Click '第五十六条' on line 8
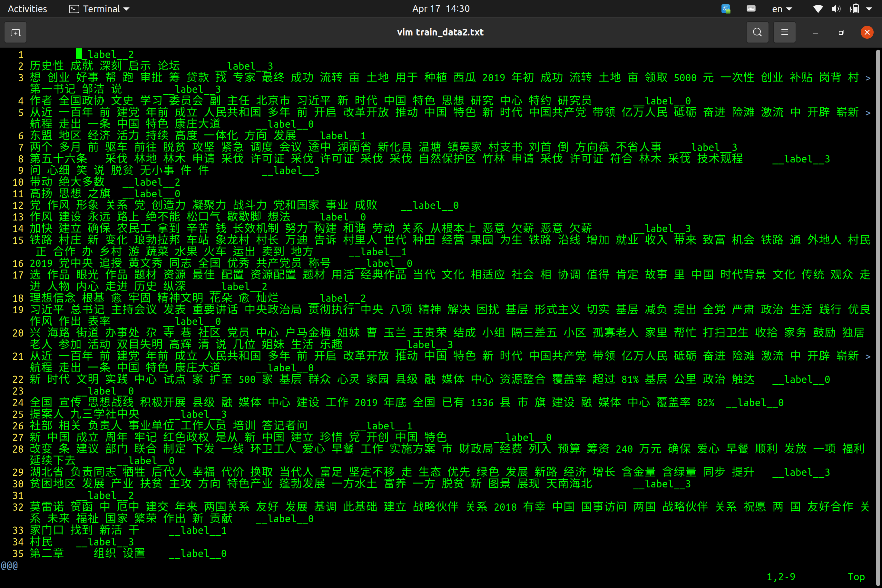The image size is (882, 588). 58,159
